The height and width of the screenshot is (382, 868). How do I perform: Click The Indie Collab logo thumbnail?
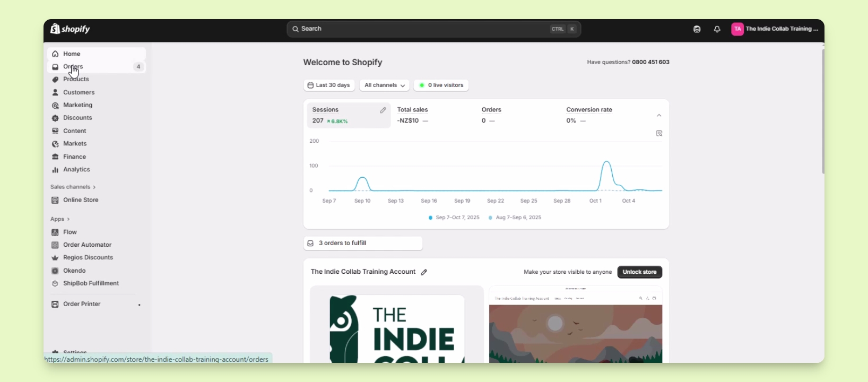click(397, 325)
